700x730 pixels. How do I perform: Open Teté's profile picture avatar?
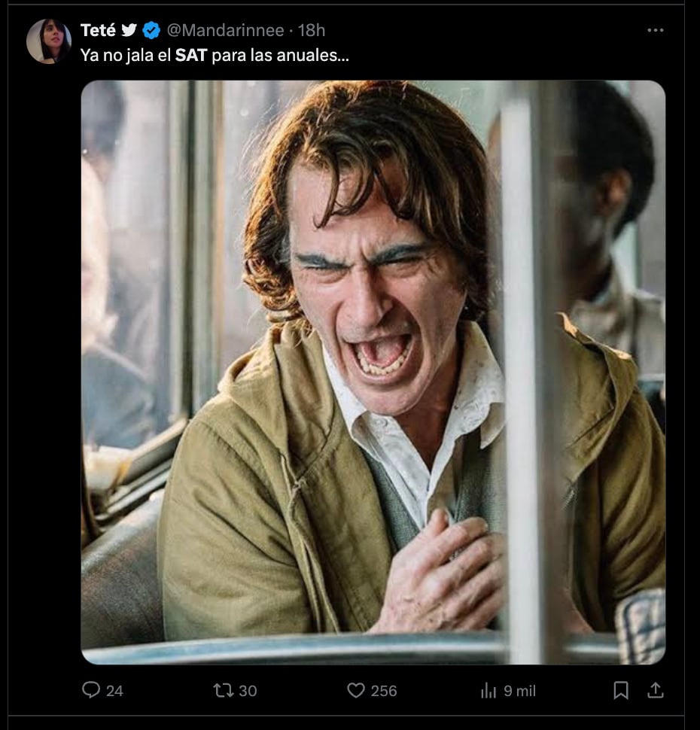pyautogui.click(x=49, y=41)
